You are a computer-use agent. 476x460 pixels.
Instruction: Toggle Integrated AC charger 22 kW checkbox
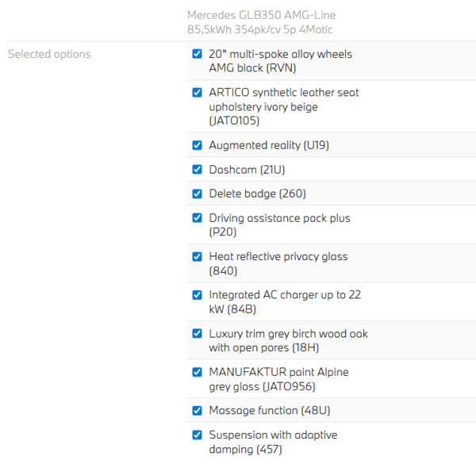click(x=197, y=295)
